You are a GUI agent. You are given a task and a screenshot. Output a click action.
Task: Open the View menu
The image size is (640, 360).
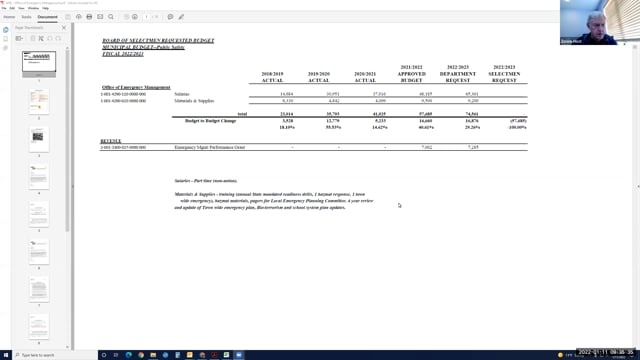click(21, 8)
